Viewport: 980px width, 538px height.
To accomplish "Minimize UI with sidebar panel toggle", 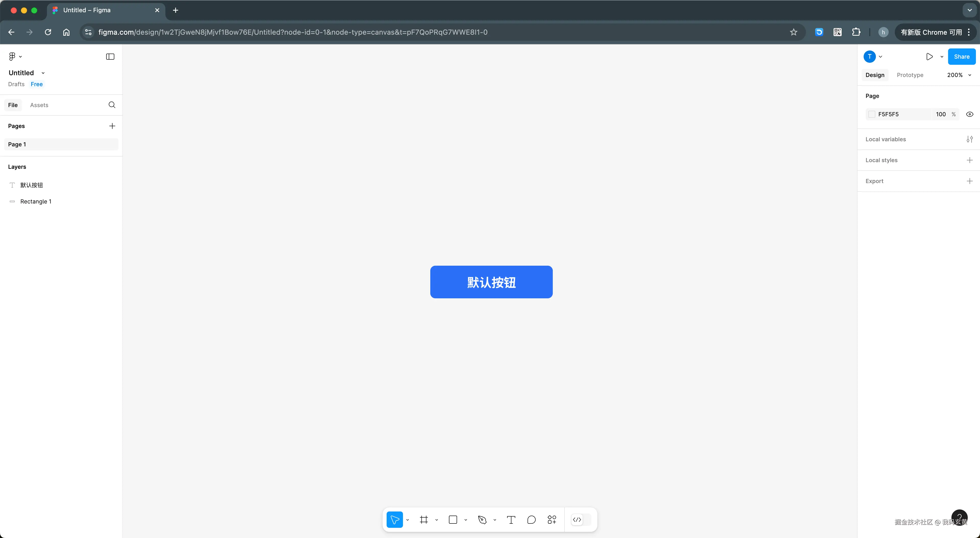I will [110, 57].
